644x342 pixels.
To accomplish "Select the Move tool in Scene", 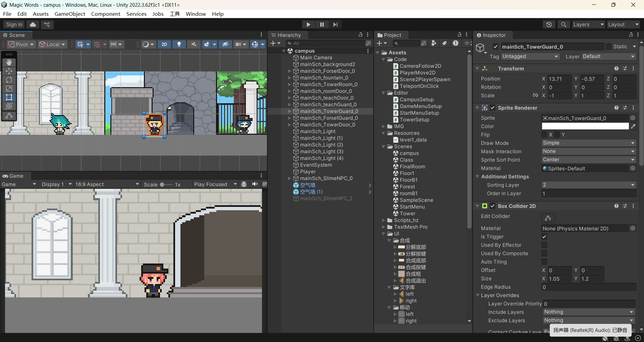I will click(x=9, y=71).
